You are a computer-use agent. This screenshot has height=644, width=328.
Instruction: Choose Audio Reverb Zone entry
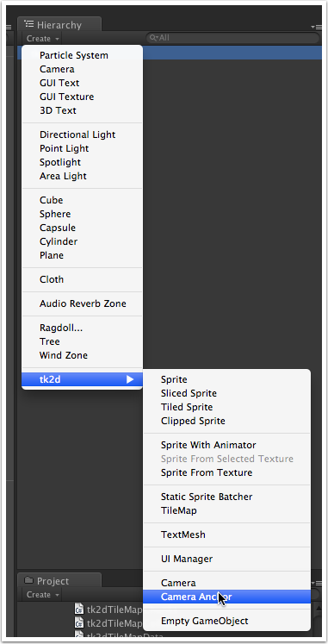[82, 303]
